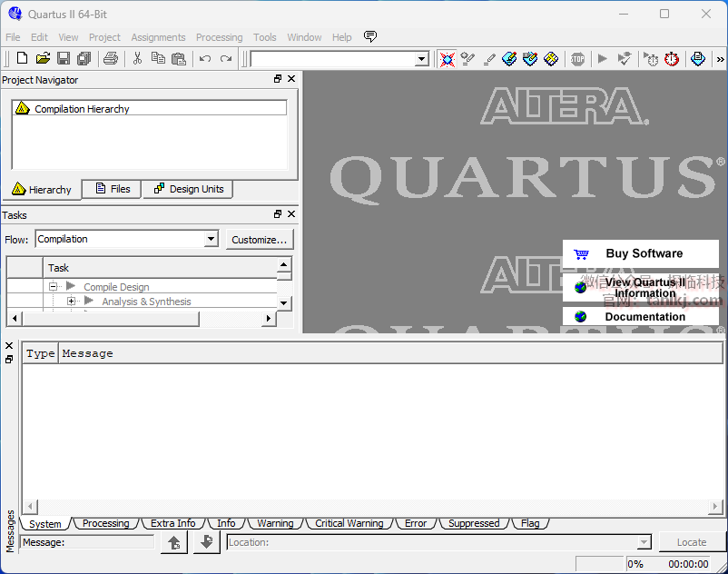
Task: Click the Save icon in toolbar
Action: 64,59
